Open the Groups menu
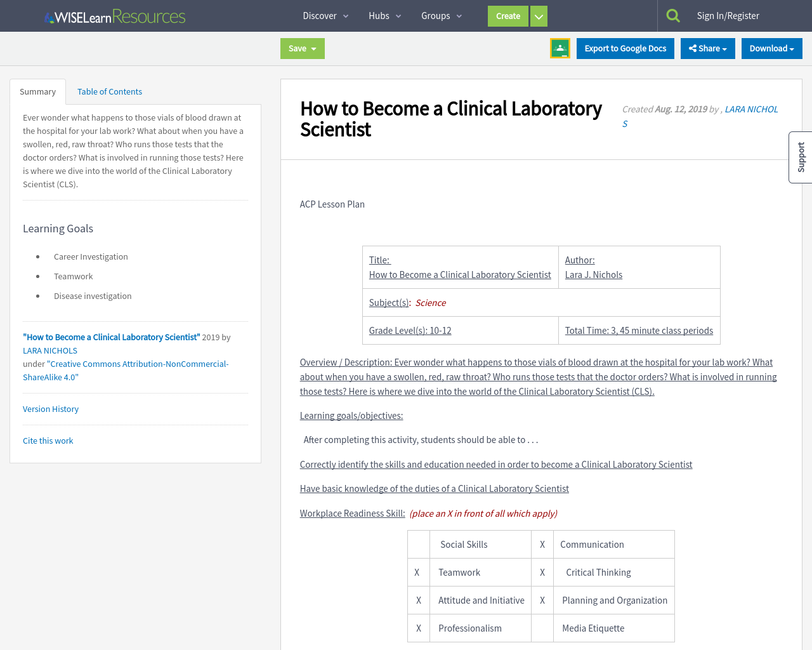This screenshot has height=650, width=812. 440,15
